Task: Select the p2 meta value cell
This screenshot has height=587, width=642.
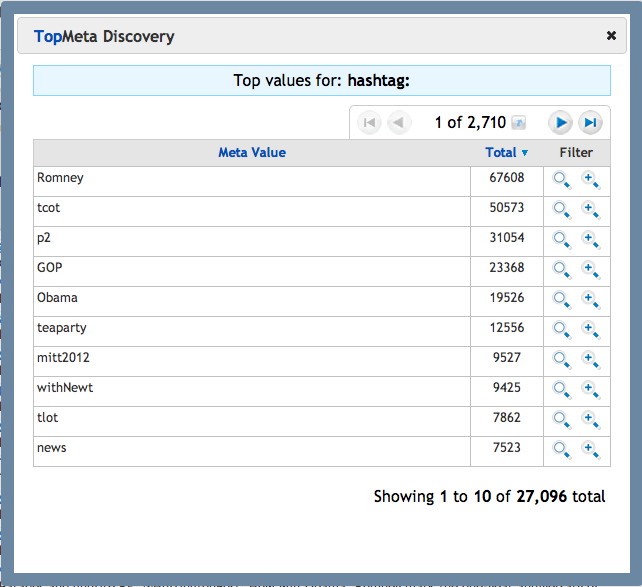Action: 252,242
